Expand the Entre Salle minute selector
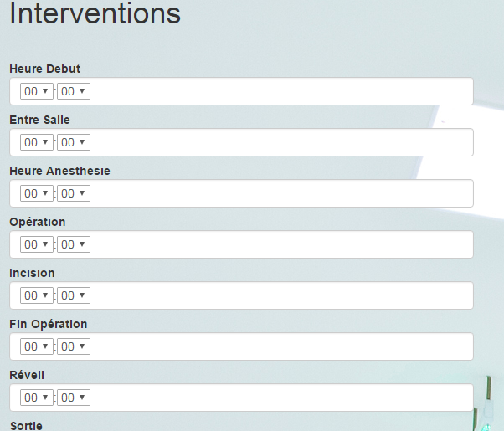504x431 pixels. click(x=74, y=142)
